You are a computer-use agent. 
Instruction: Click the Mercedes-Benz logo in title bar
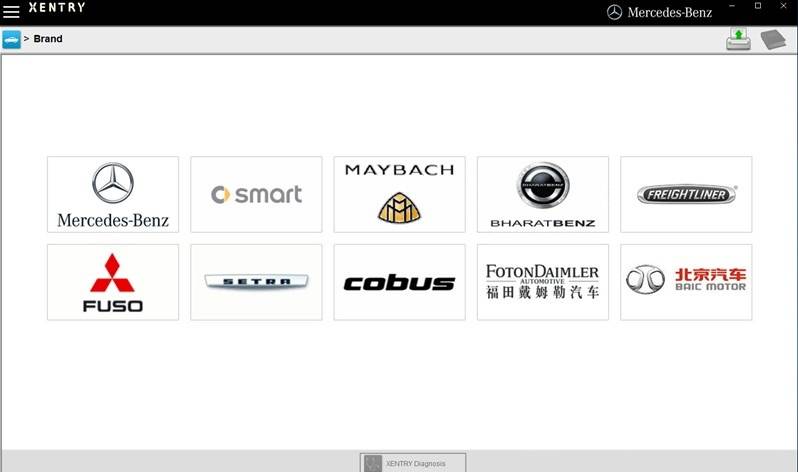point(660,12)
